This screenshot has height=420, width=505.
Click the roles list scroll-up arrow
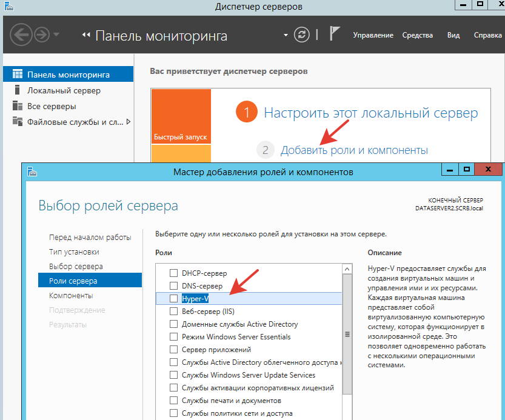(x=347, y=269)
